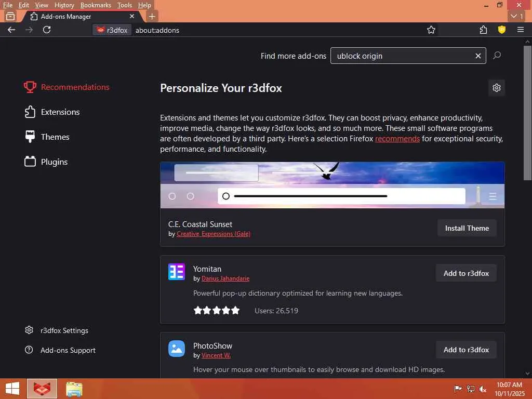Add PhotoShow to r3dfox
532x399 pixels.
pos(466,350)
